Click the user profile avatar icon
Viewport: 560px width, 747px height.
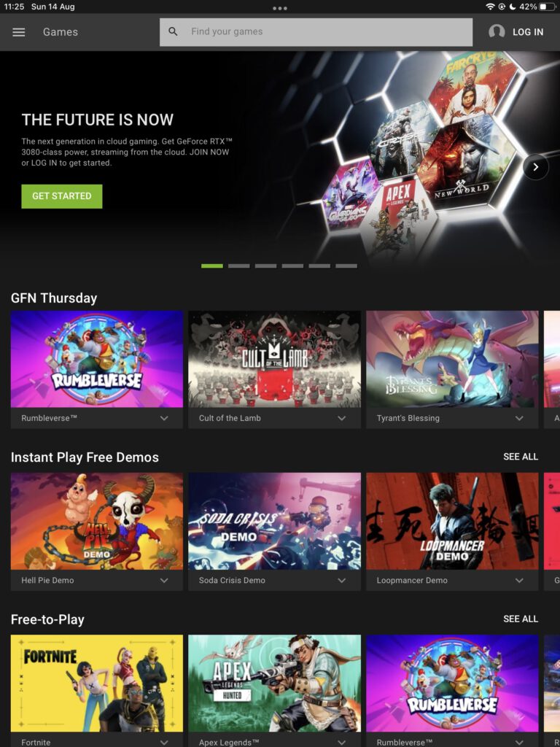coord(497,32)
